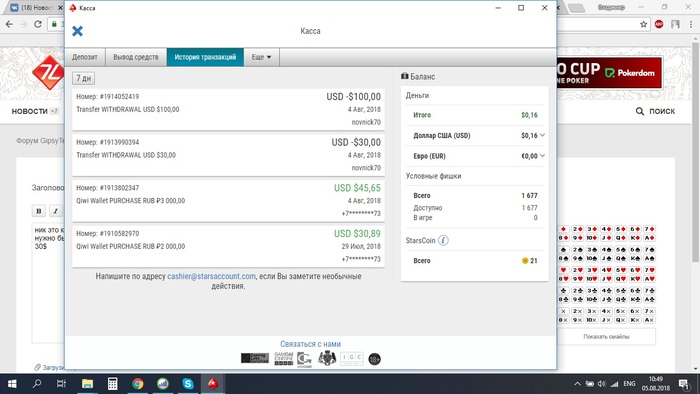Click the Pokerdom banner ad
Image resolution: width=700 pixels, height=394 pixels.
(x=609, y=73)
